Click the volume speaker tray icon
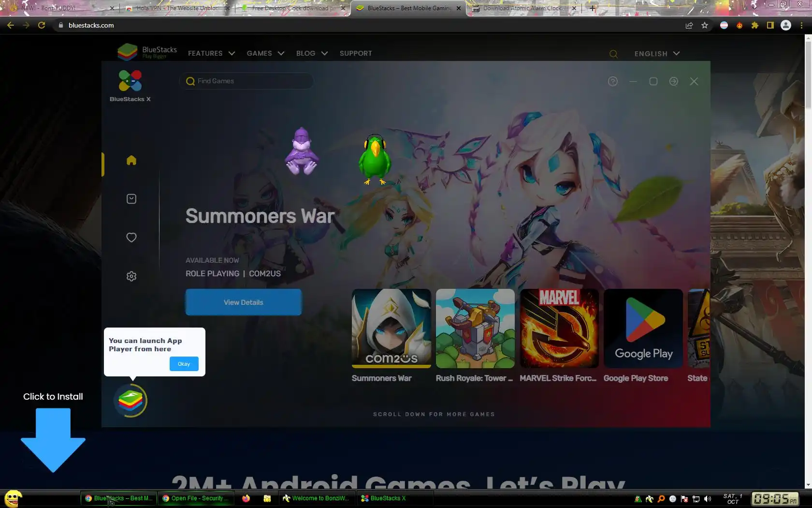 coord(708,499)
